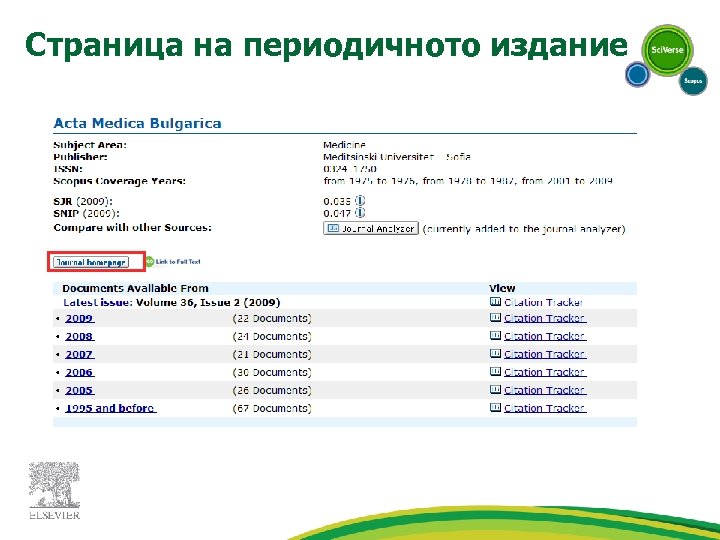Viewport: 720px width, 540px height.
Task: Click the Journal homepage button
Action: point(91,262)
